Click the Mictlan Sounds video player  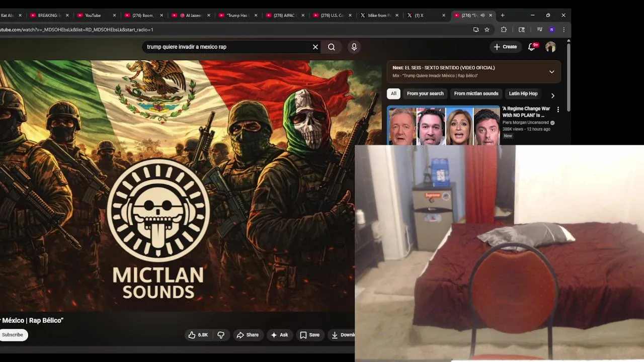(x=177, y=186)
